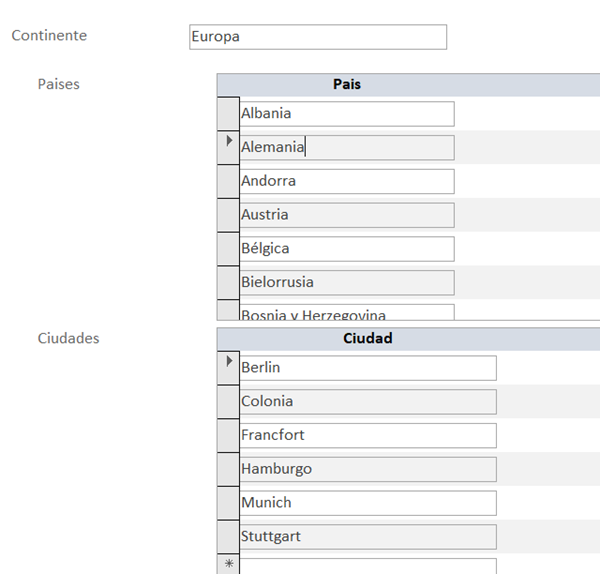Select the Andorra country field
600x574 pixels.
346,182
